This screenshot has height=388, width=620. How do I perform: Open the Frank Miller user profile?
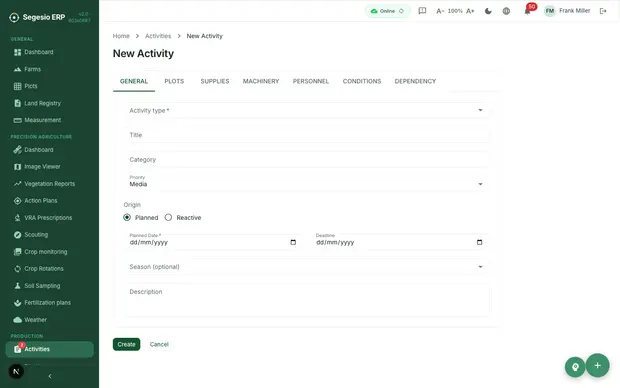[567, 11]
